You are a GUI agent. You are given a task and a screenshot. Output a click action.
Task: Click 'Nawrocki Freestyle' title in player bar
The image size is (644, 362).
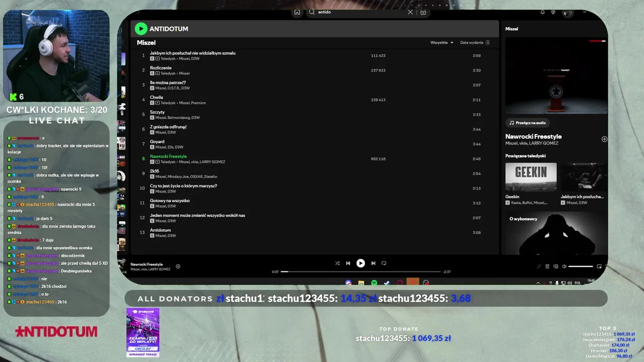click(146, 264)
